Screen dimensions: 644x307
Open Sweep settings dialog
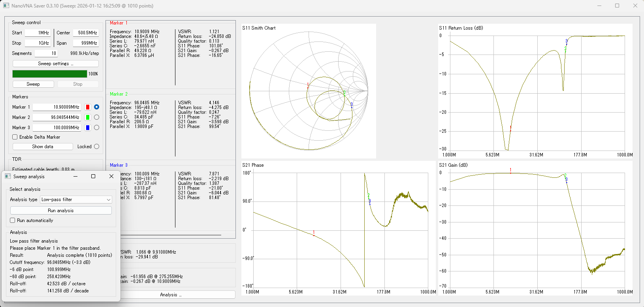pos(56,64)
